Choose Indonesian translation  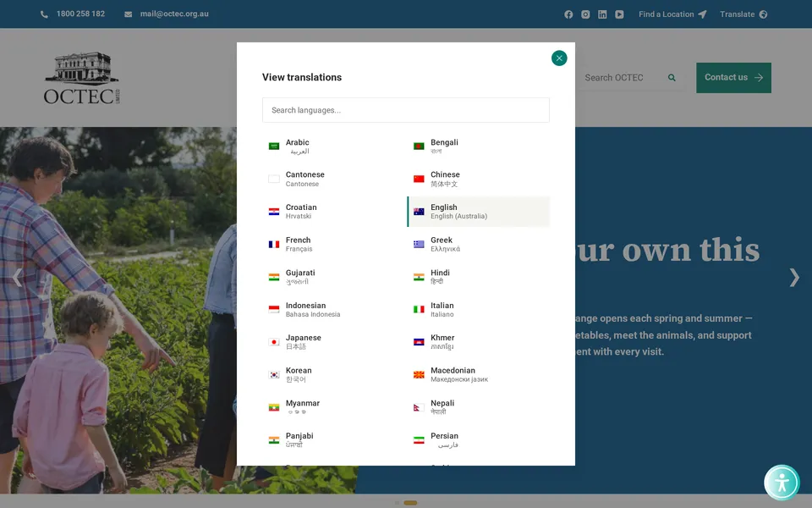pos(335,310)
